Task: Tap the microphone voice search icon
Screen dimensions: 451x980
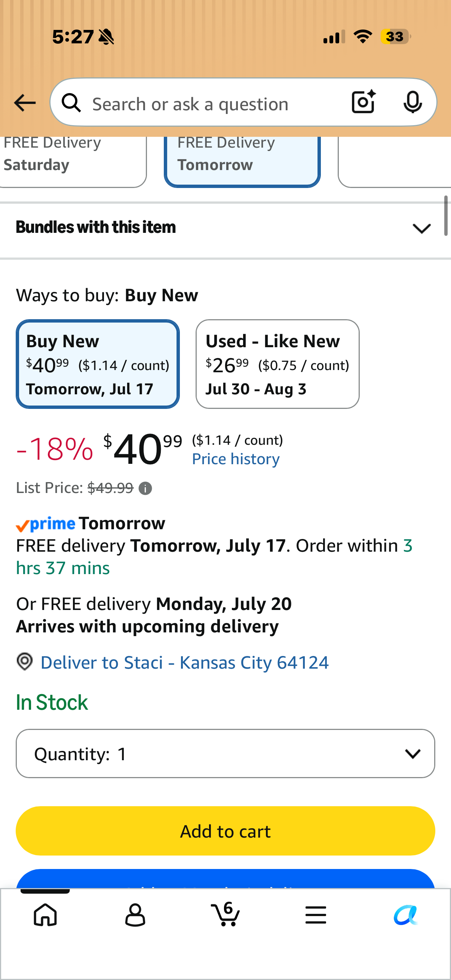Action: [x=412, y=102]
